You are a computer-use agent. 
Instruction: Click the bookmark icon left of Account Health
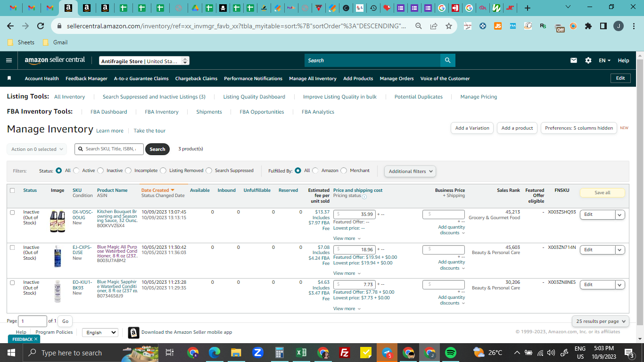click(x=9, y=78)
